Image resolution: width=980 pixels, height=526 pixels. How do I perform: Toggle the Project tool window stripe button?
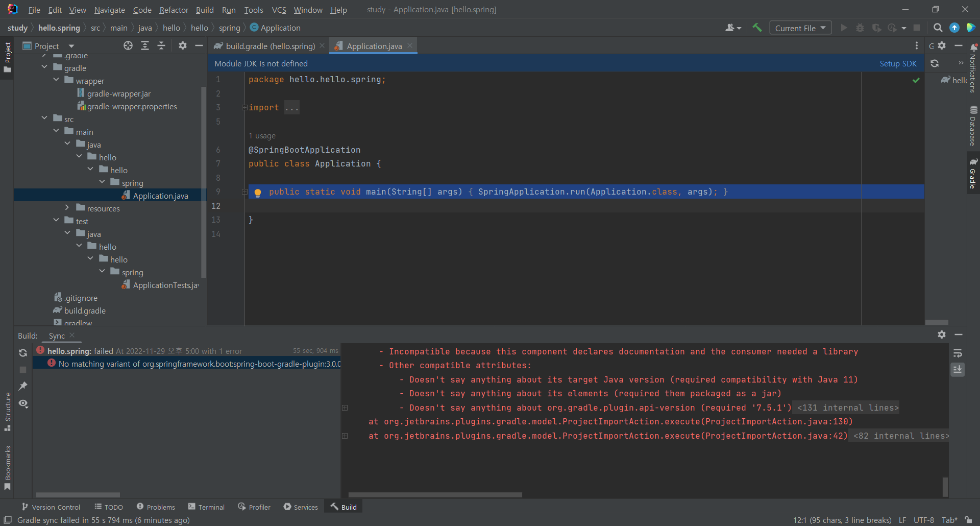(8, 57)
